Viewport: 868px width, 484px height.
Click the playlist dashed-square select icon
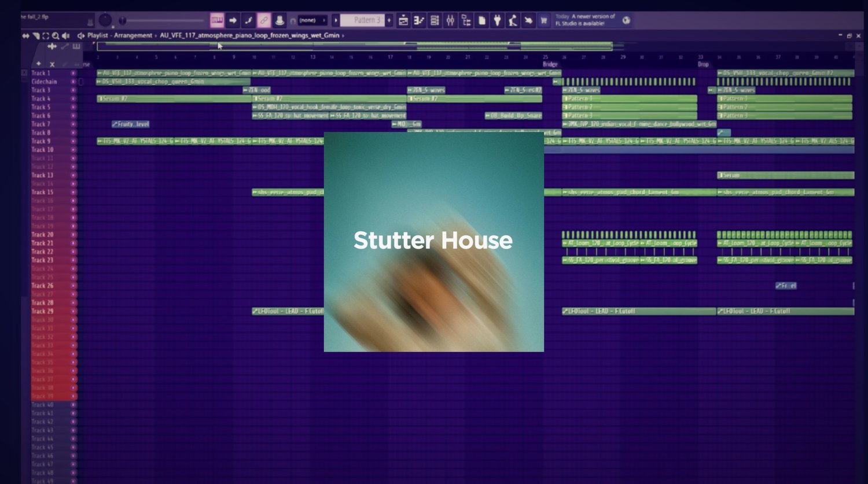click(46, 35)
